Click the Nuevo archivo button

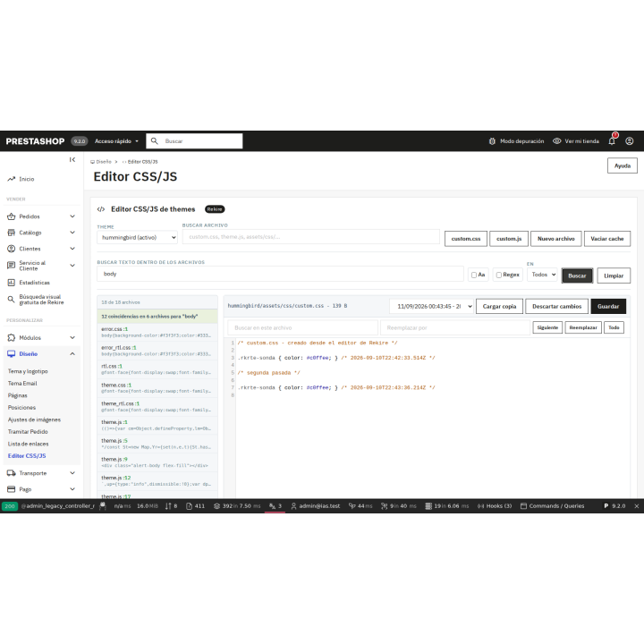[556, 239]
